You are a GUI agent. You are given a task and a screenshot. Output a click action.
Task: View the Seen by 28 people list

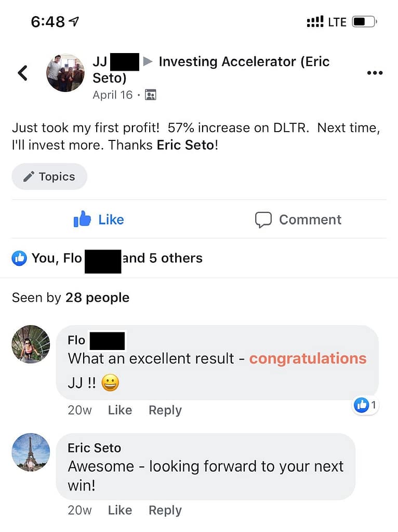coord(70,297)
